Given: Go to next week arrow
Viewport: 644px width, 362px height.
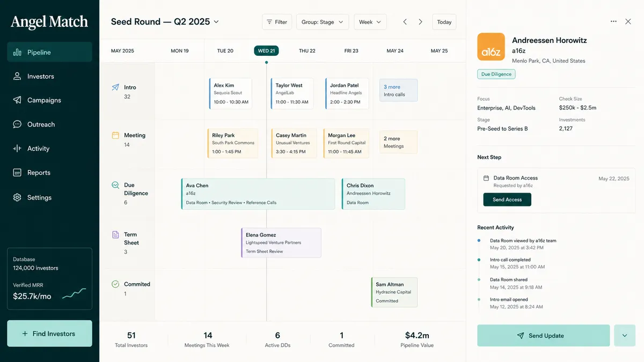Looking at the screenshot, I should coord(421,22).
